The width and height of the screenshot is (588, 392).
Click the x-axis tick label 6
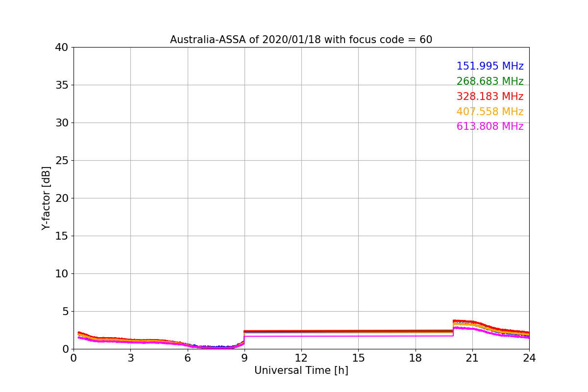[x=188, y=358]
